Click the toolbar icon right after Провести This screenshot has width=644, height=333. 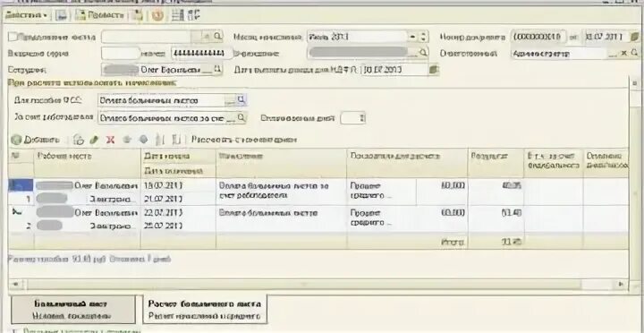tap(139, 15)
